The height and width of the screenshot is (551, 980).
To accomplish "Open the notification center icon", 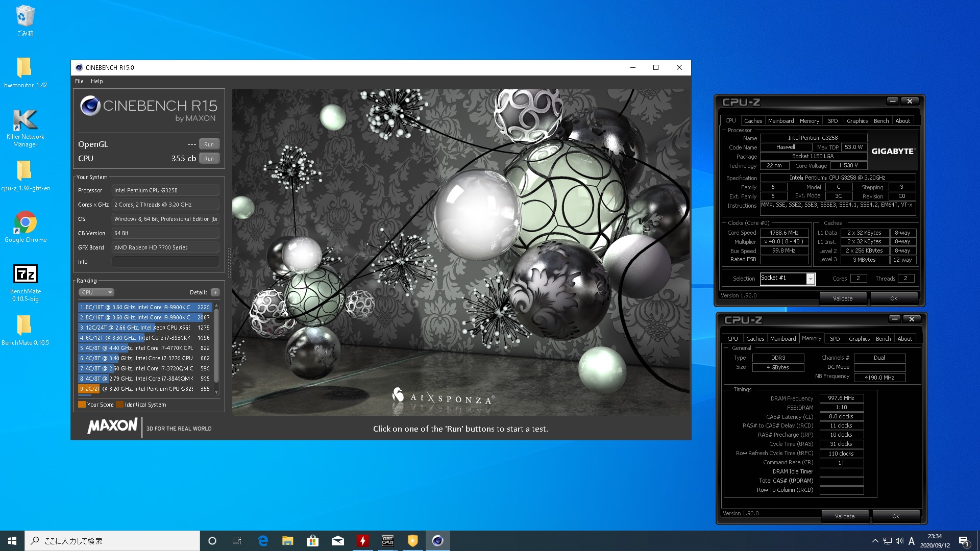I will coord(964,541).
